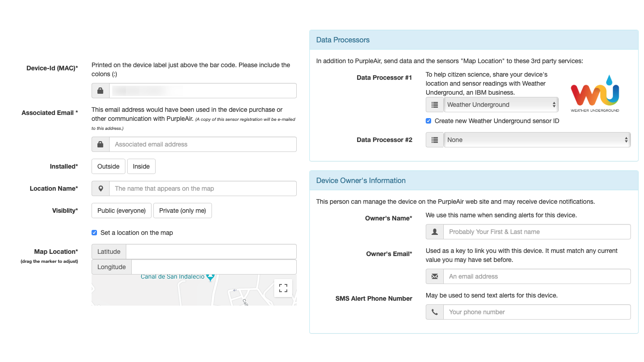Select Inside as installed location
644x362 pixels.
[141, 166]
